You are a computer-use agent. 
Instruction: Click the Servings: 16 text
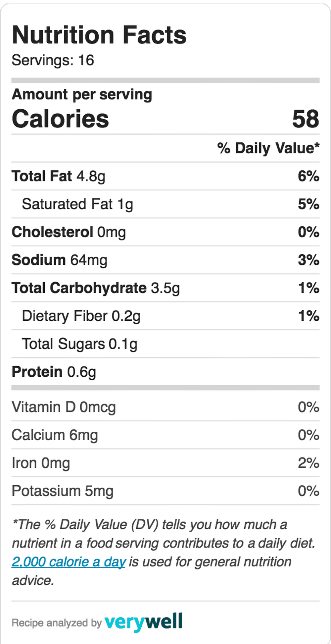53,60
